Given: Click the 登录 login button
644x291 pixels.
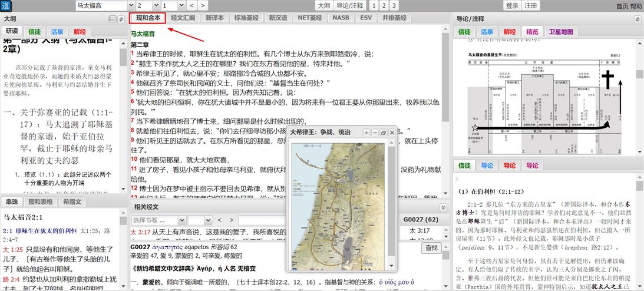Looking at the screenshot, I should [x=512, y=5].
